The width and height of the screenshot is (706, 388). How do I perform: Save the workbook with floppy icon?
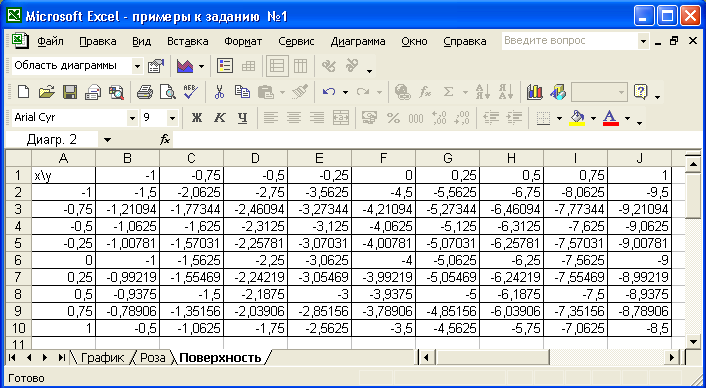point(70,92)
